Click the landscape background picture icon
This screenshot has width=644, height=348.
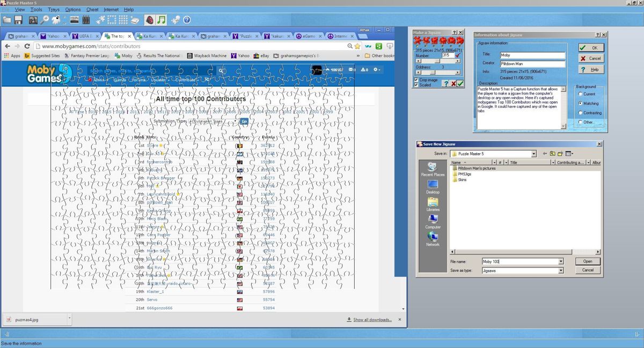point(74,20)
